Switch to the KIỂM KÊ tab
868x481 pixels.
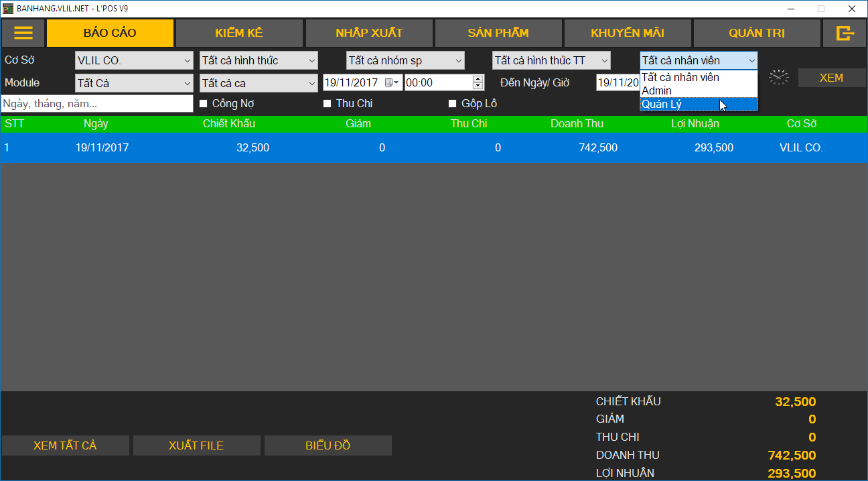click(x=239, y=33)
